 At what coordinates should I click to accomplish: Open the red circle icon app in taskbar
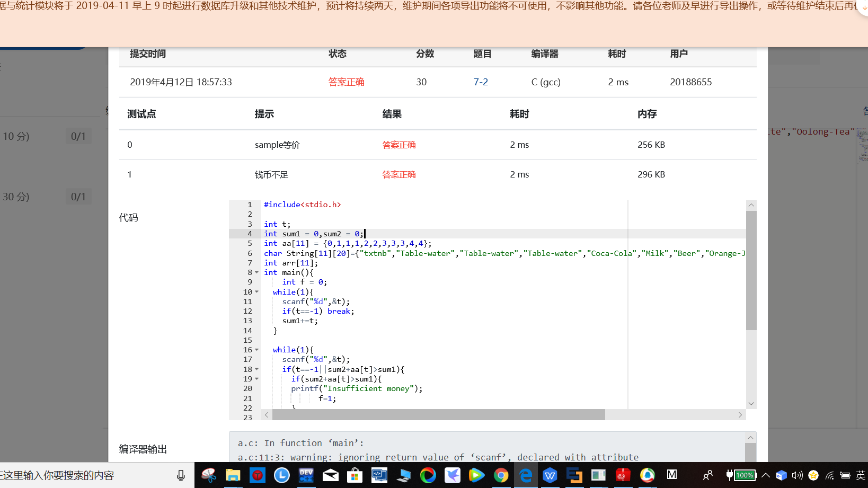[257, 475]
